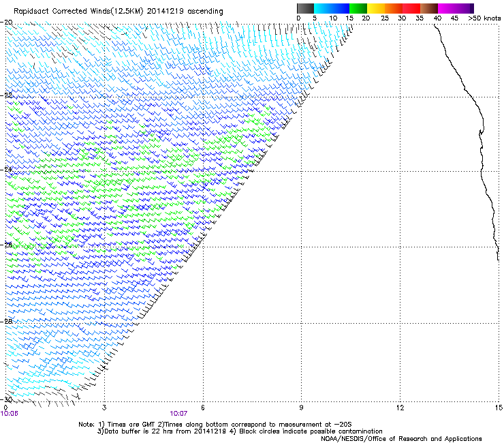Image resolution: width=504 pixels, height=443 pixels.
Task: Click the '30' legend speed label
Action: (x=402, y=18)
